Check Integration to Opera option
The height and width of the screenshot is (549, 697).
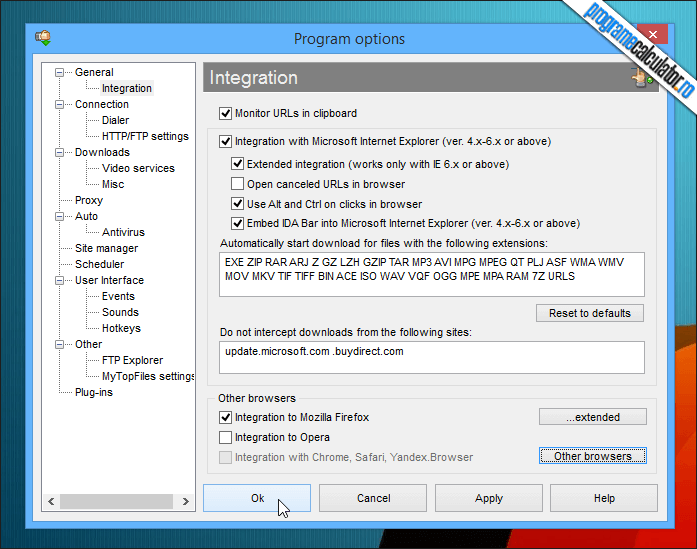225,437
